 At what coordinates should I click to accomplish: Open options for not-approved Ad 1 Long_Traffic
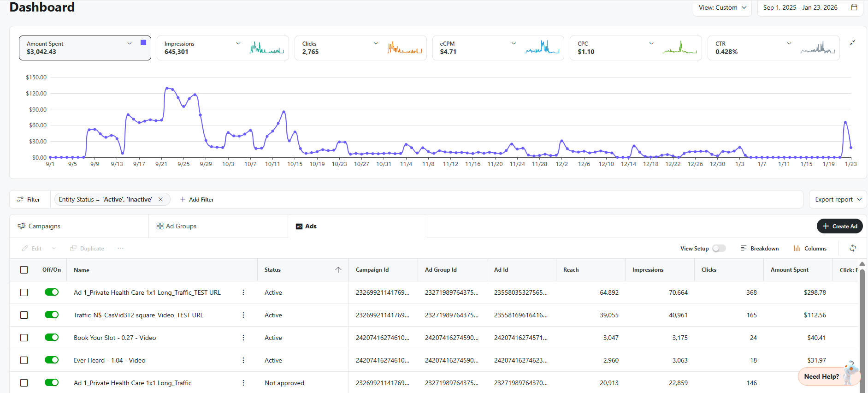point(243,383)
